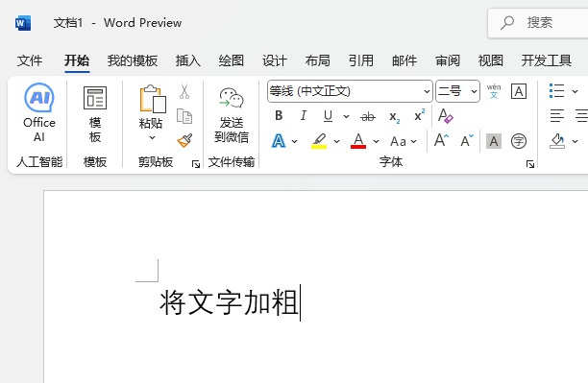The width and height of the screenshot is (588, 383).
Task: Switch to the 审阅 tab
Action: tap(448, 60)
